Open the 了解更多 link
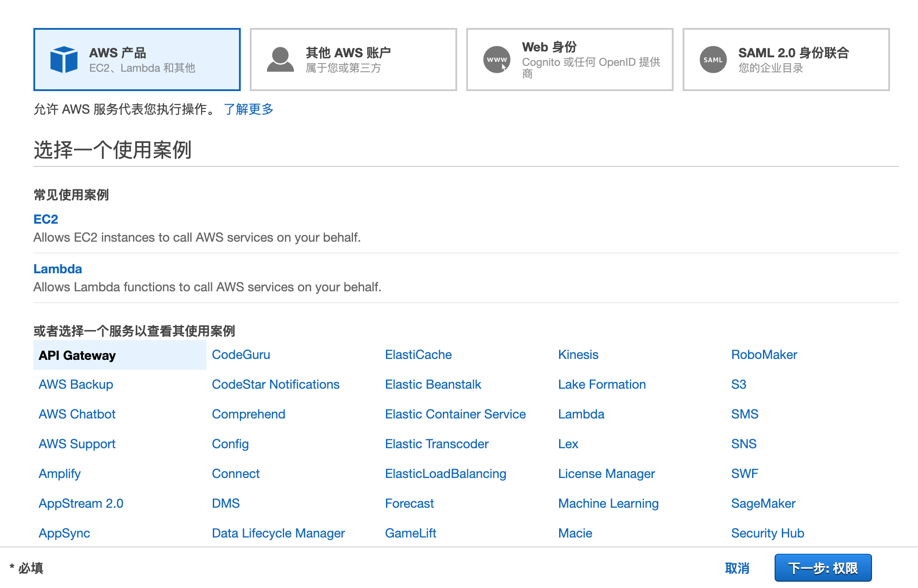The height and width of the screenshot is (588, 918). click(248, 109)
